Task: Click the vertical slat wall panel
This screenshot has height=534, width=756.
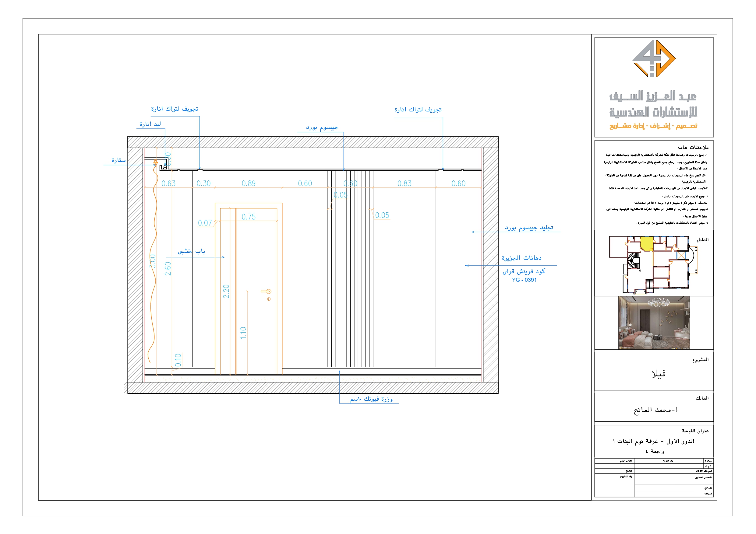Action: 350,280
